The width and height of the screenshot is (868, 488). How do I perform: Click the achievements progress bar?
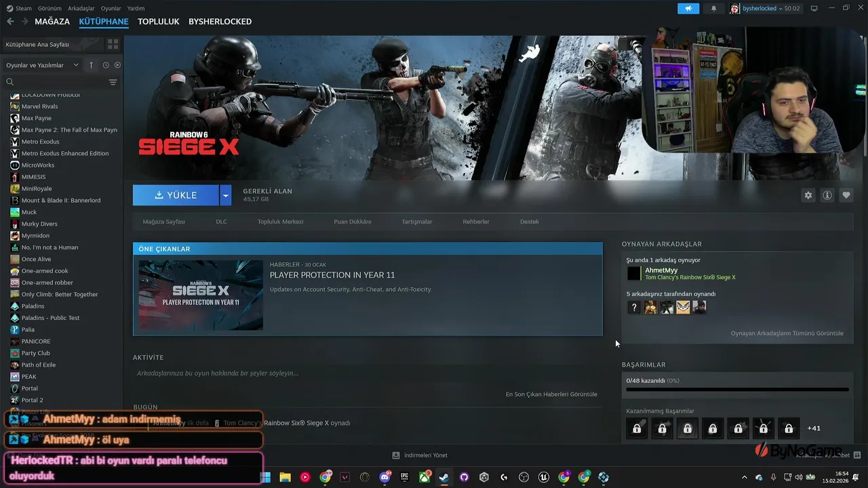pos(737,390)
